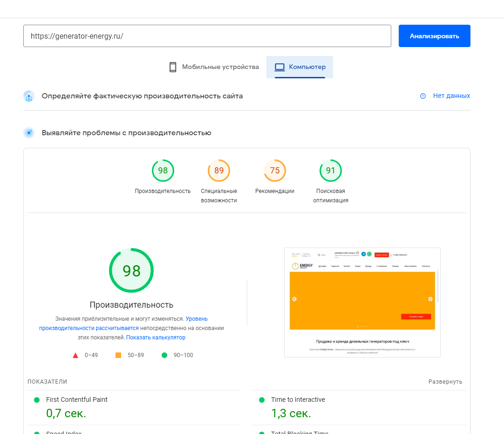The image size is (504, 434).
Task: Select the 91 Поисковая оптимизация score gauge
Action: (x=330, y=171)
